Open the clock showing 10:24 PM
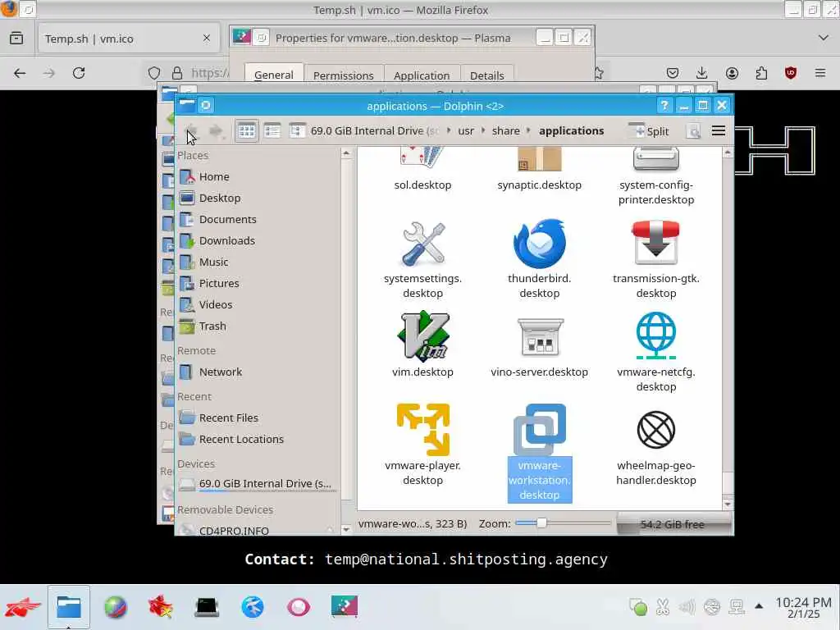Viewport: 840px width, 630px height. click(x=803, y=607)
